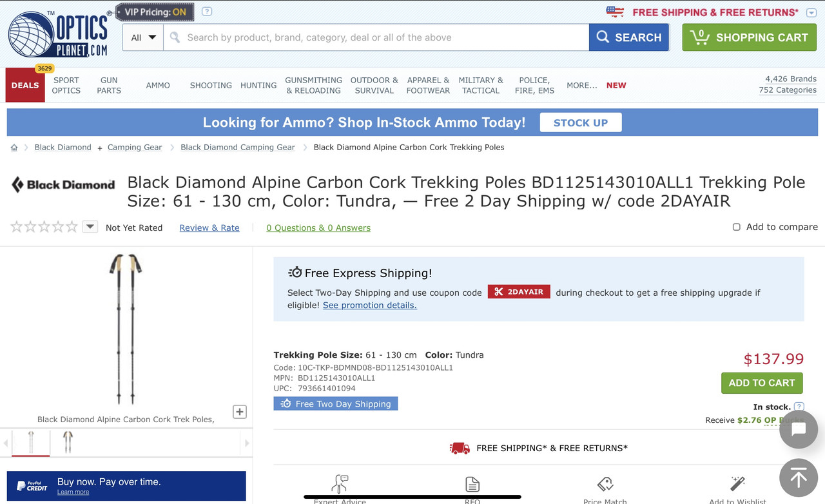Open the MORE... menu
This screenshot has width=825, height=504.
(x=582, y=85)
